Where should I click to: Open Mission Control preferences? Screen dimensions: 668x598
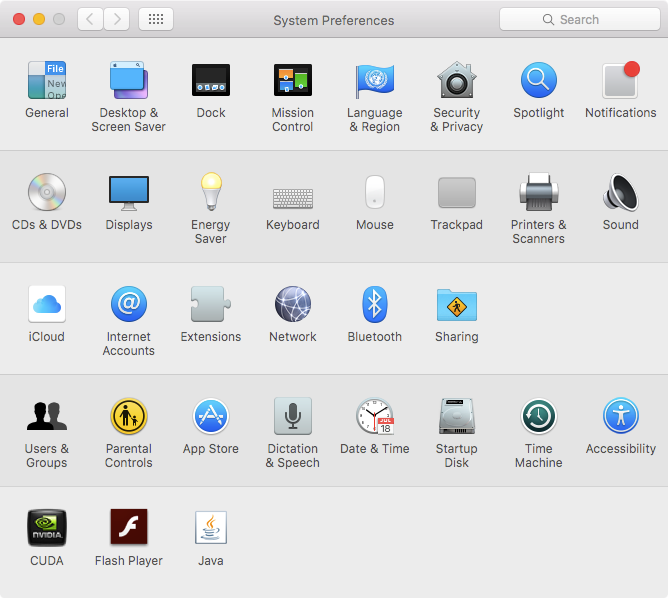[x=293, y=81]
